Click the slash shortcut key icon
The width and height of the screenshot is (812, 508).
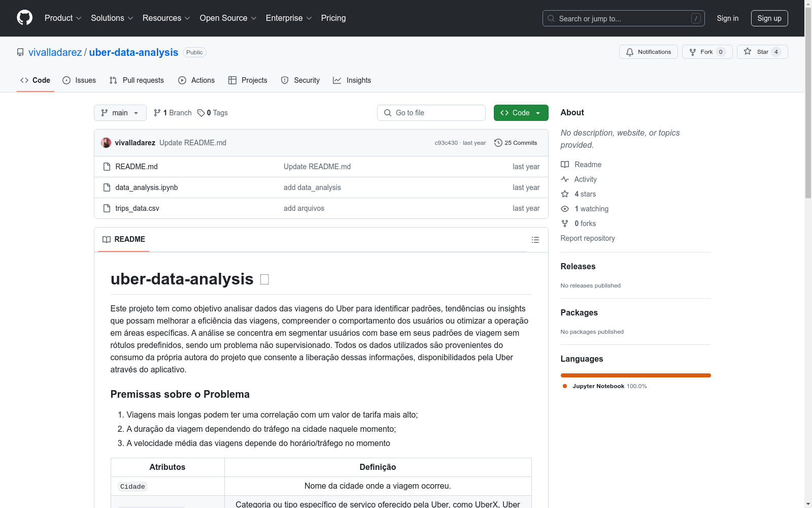tap(696, 18)
